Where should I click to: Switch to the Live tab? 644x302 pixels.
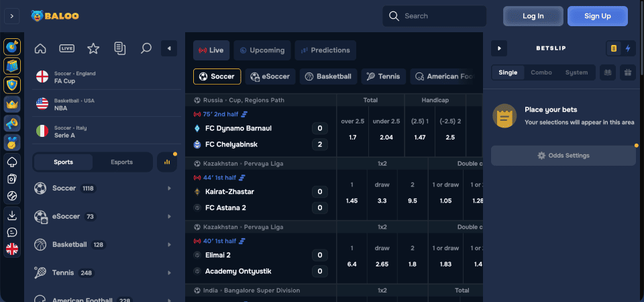[x=211, y=50]
